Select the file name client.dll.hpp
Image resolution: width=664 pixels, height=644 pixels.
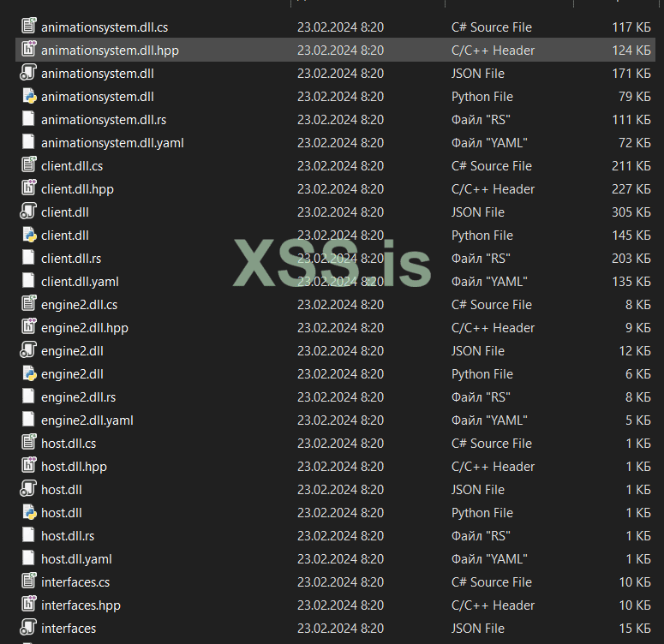[x=77, y=189]
